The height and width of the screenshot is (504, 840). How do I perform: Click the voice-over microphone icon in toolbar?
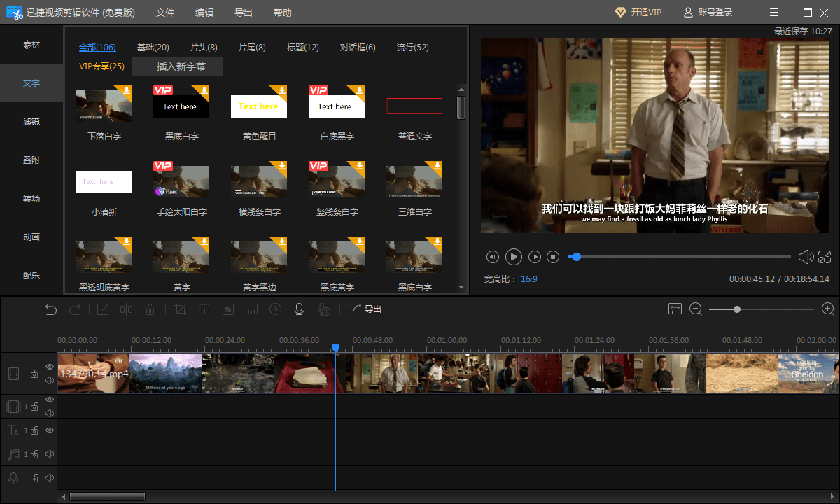coord(299,309)
